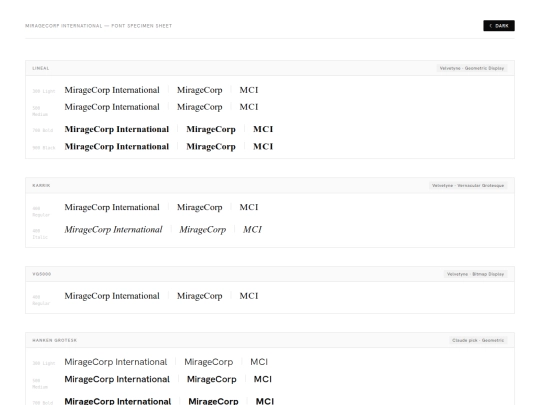Click 'MirageCorp International' in Lineal 900 Black row
The image size is (540, 405).
click(x=117, y=146)
